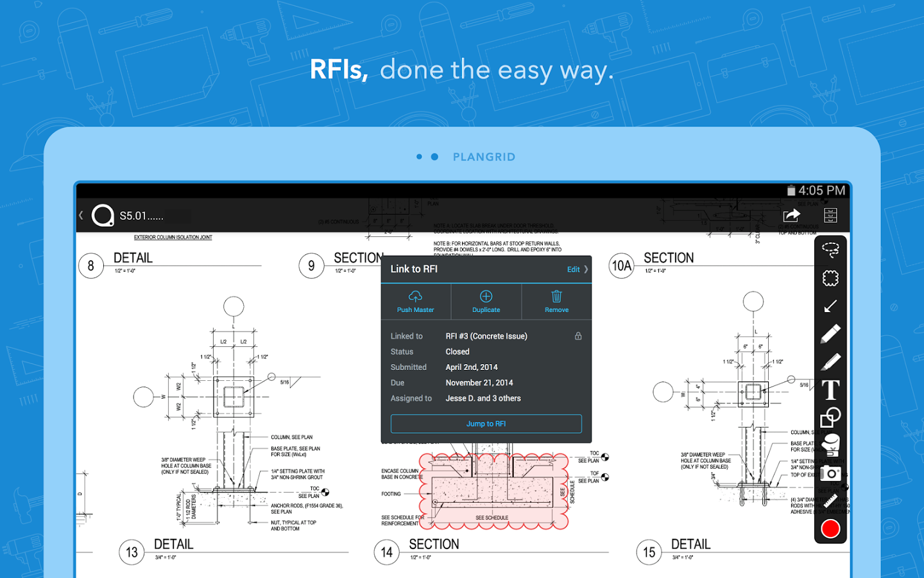Click the second carousel page dot
924x578 pixels.
pos(434,157)
